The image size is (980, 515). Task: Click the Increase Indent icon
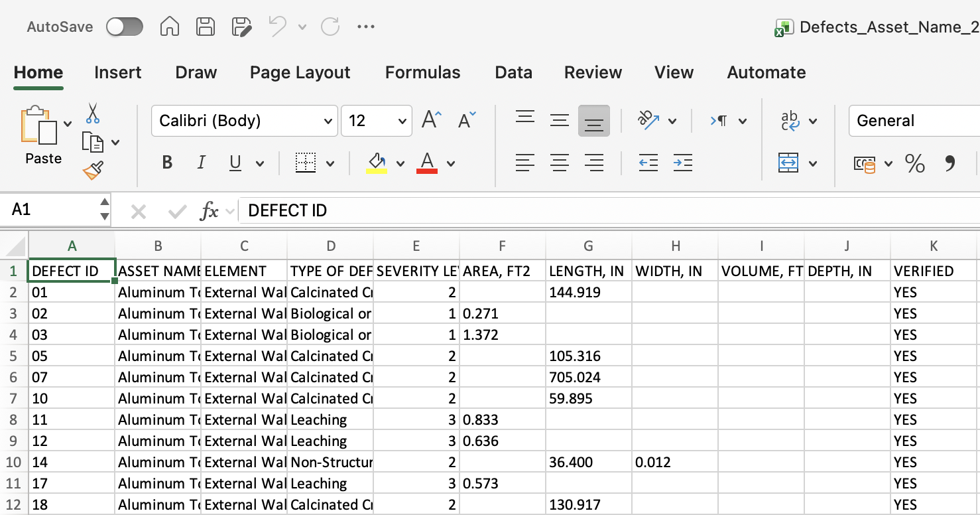pos(682,163)
